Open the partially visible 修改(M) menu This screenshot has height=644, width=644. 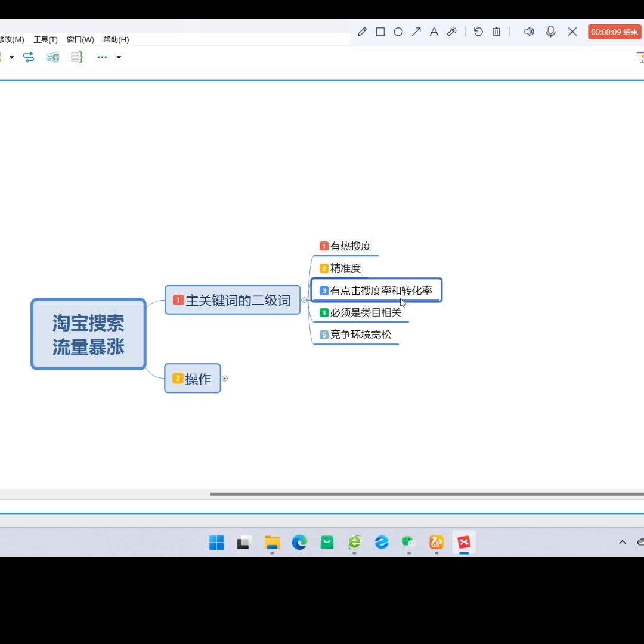(12, 39)
